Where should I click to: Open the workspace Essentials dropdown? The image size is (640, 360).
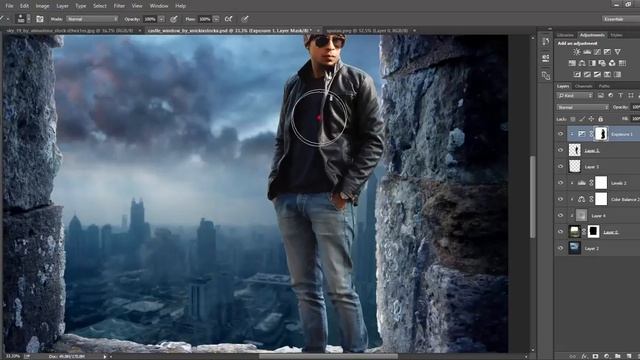click(621, 19)
